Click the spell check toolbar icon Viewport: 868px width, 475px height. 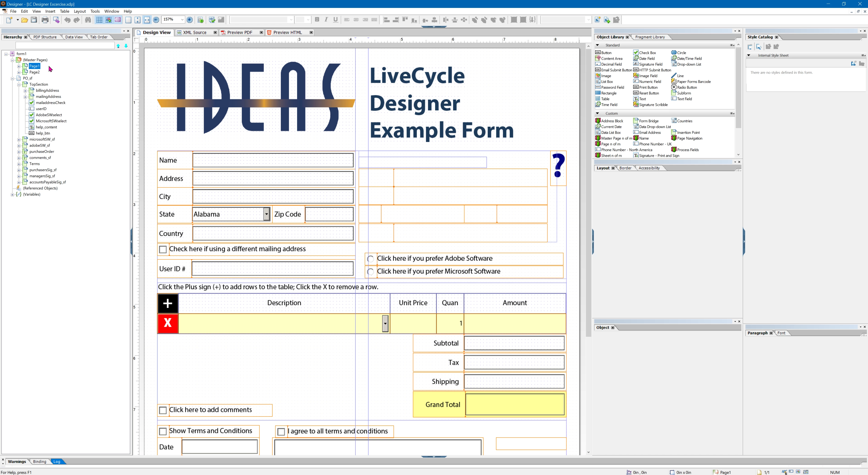[212, 20]
